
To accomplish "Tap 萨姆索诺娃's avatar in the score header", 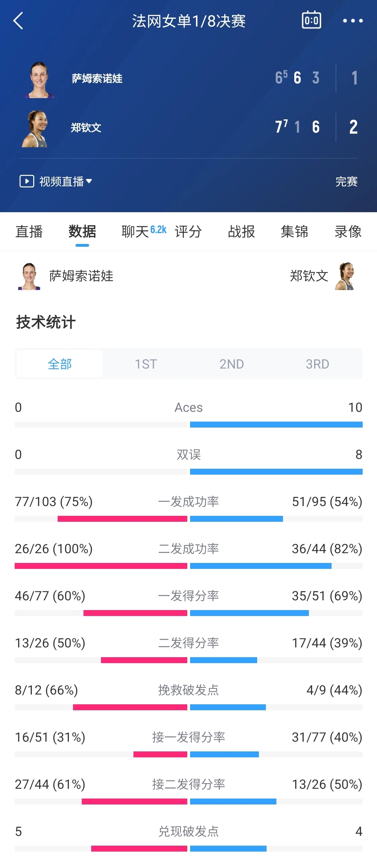I will tap(39, 80).
